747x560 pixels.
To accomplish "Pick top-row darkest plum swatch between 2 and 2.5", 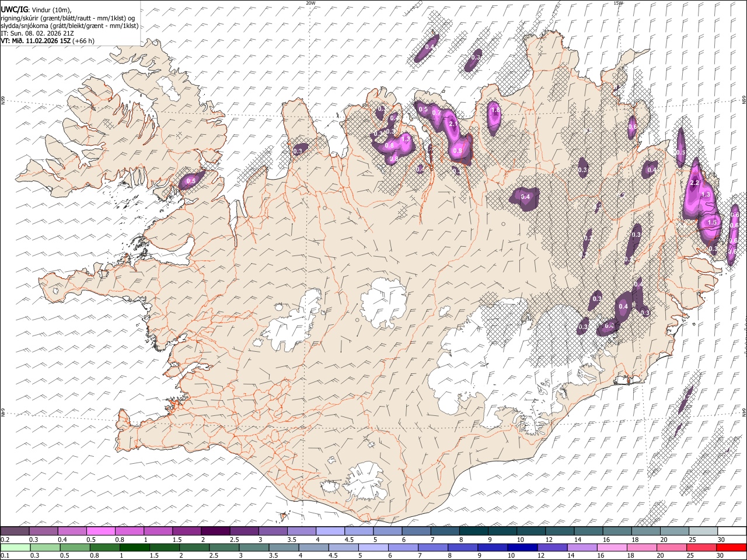I will click(215, 531).
